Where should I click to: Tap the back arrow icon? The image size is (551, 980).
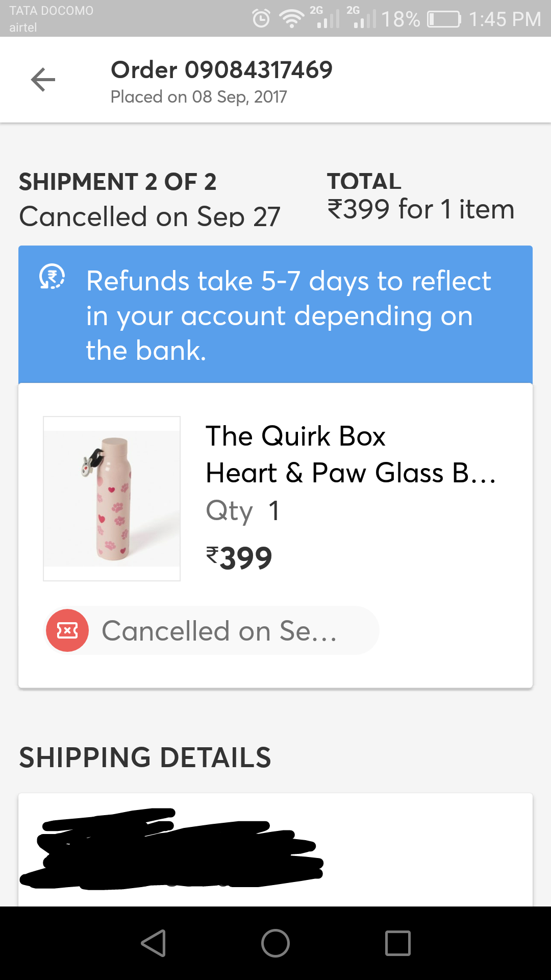click(43, 80)
